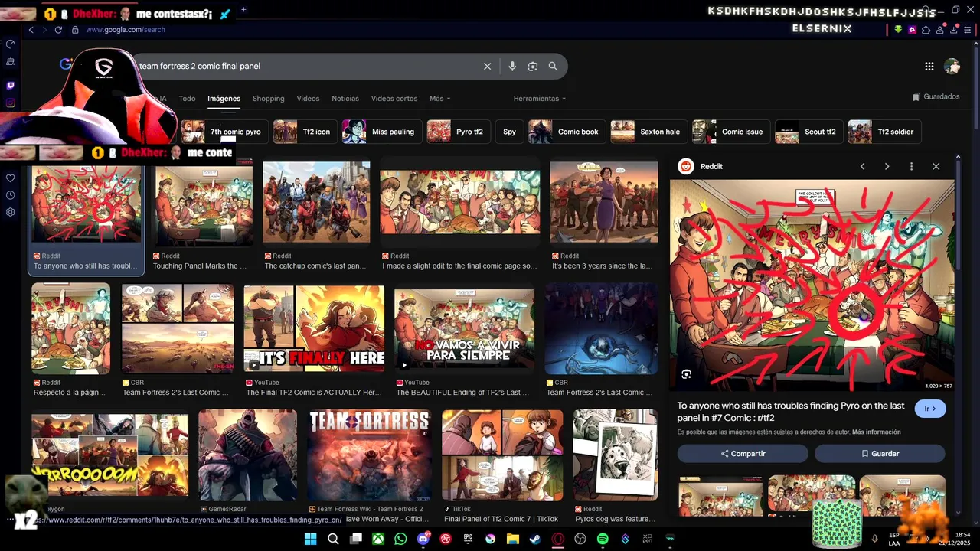Click the Guardar button in preview panel
980x551 pixels.
tap(880, 454)
